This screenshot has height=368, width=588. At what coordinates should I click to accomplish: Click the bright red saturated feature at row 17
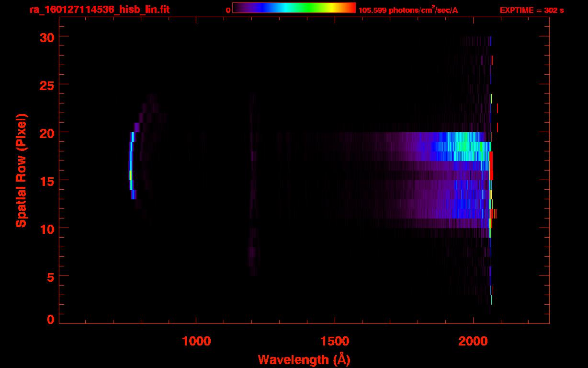pos(491,165)
